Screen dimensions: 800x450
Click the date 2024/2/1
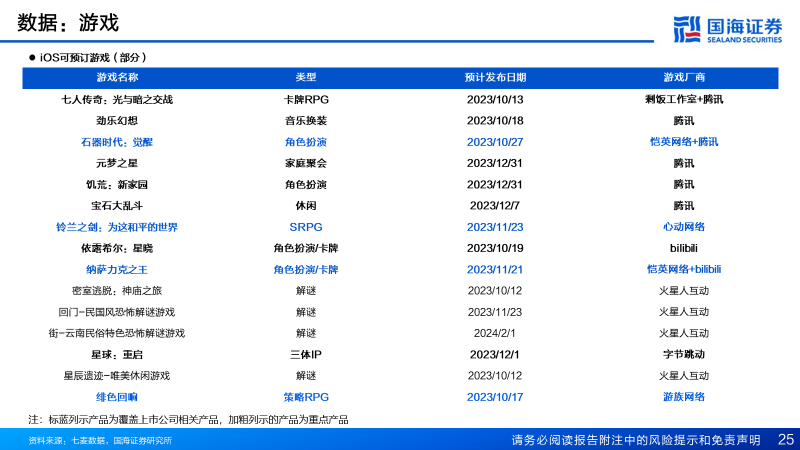coord(495,334)
